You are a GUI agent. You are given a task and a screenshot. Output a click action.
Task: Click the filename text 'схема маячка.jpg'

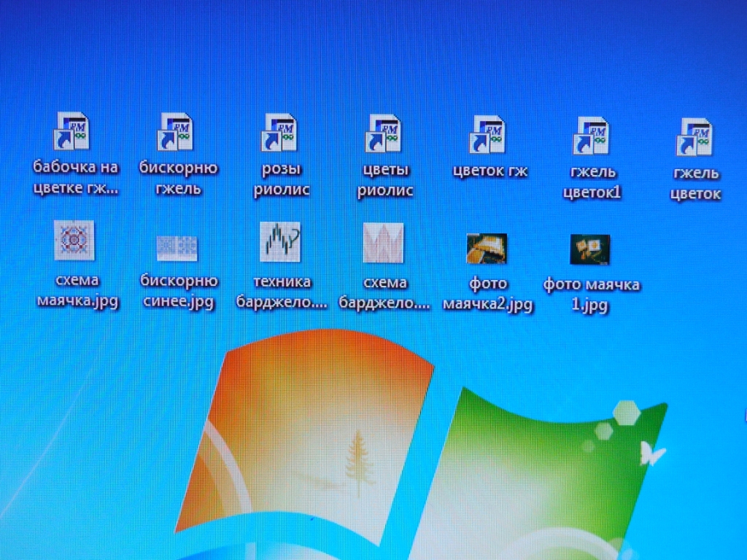pyautogui.click(x=75, y=291)
